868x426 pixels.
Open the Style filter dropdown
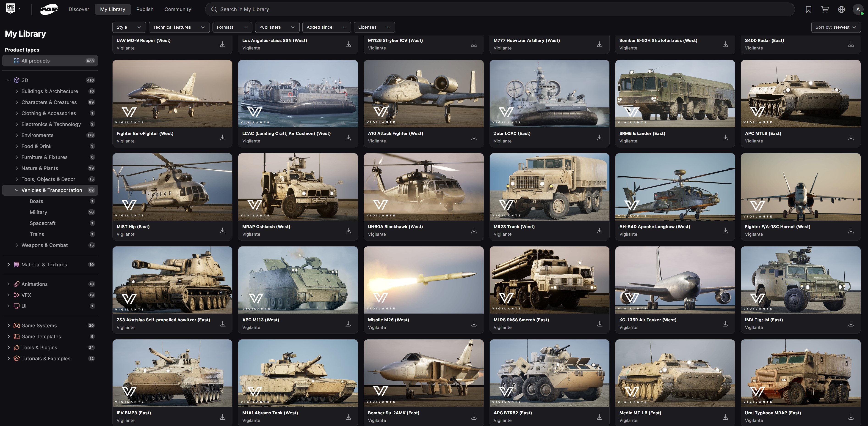tap(129, 27)
